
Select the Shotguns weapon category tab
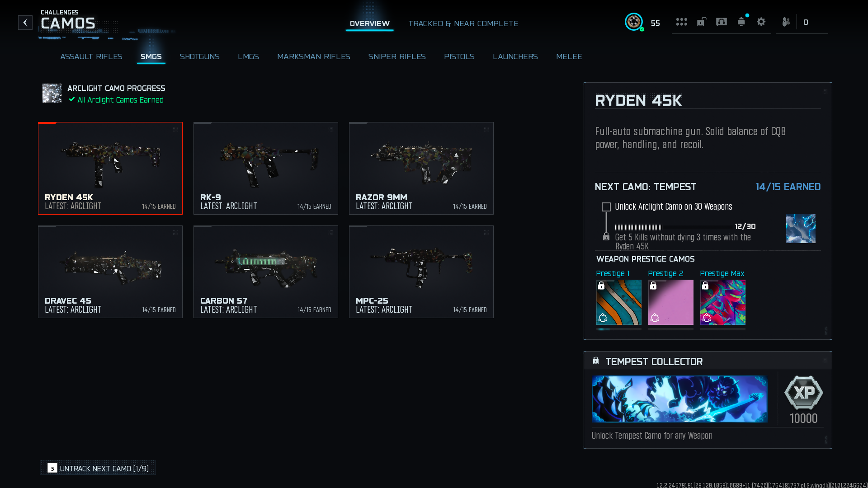coord(199,56)
